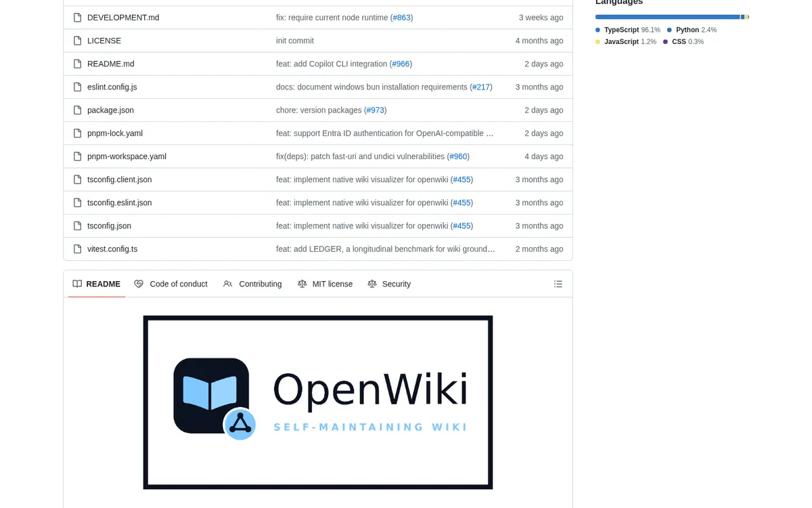
Task: Select JavaScript 1.2% language entry
Action: [x=626, y=42]
